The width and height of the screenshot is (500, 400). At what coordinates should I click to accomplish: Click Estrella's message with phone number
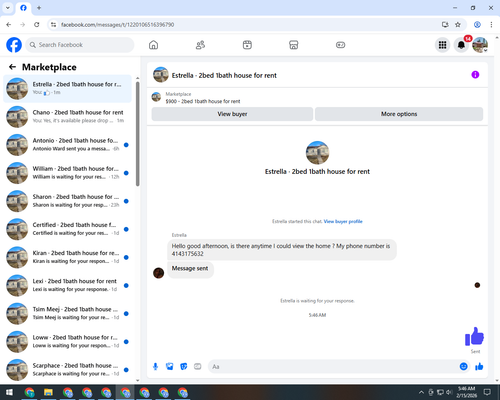pos(282,250)
